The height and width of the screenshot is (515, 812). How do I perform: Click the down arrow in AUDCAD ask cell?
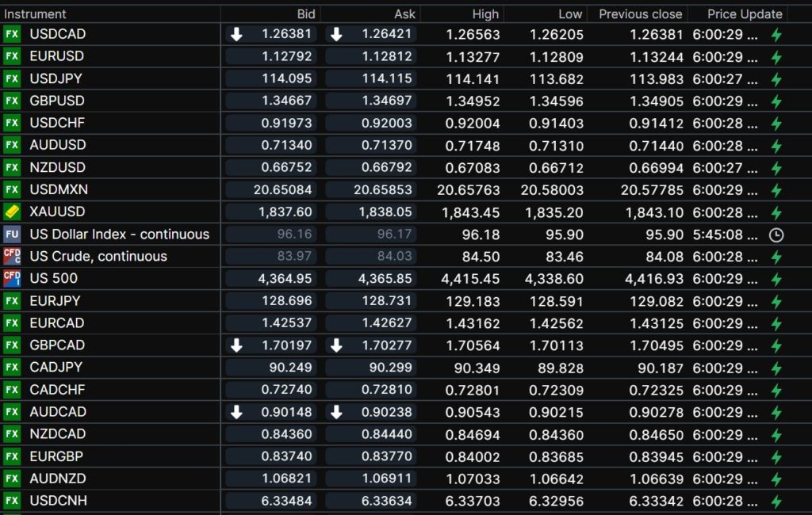point(336,412)
